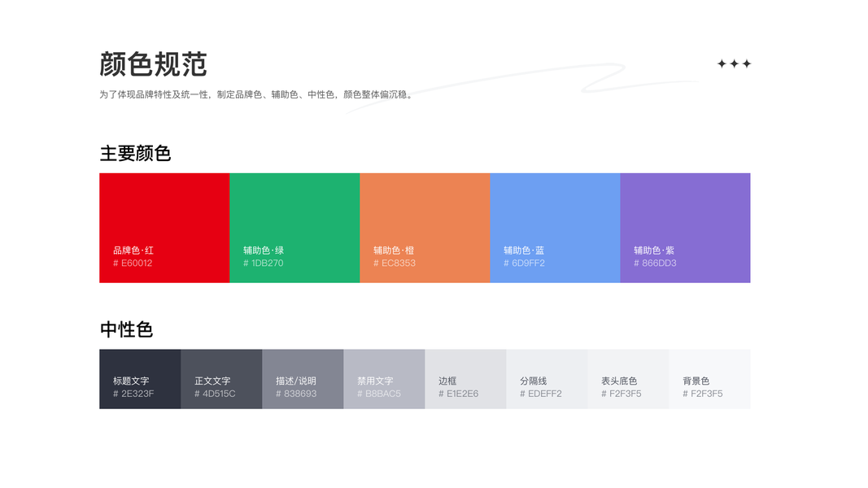This screenshot has height=488, width=868.
Task: Click the # E1E2E6 hex value
Action: [x=458, y=394]
